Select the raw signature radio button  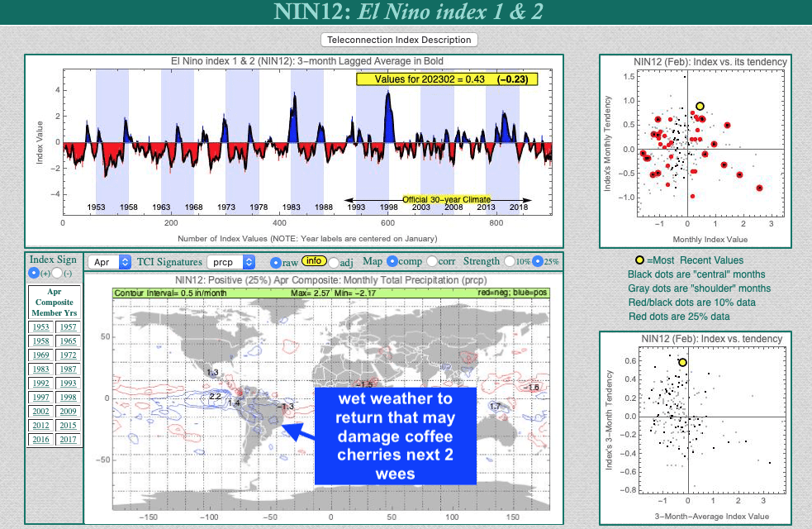click(x=277, y=261)
